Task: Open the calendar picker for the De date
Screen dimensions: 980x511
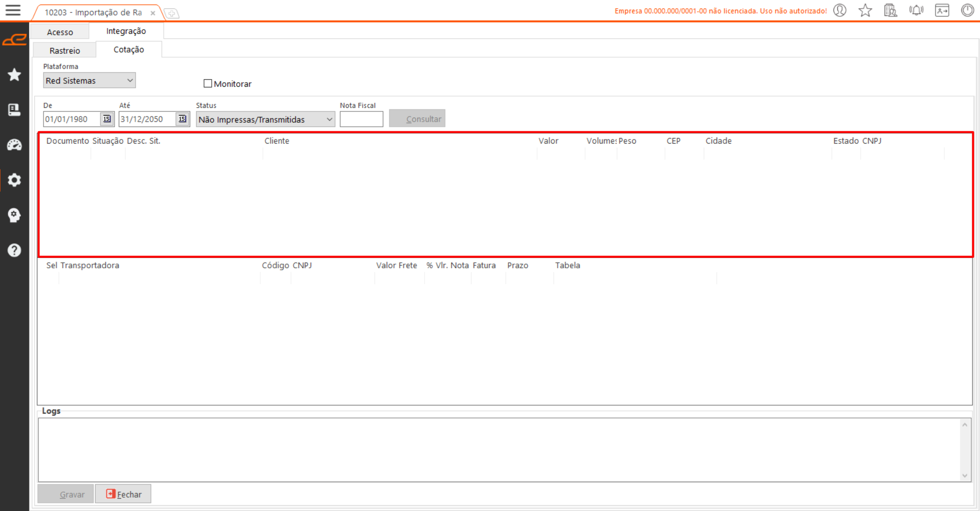Action: coord(106,119)
